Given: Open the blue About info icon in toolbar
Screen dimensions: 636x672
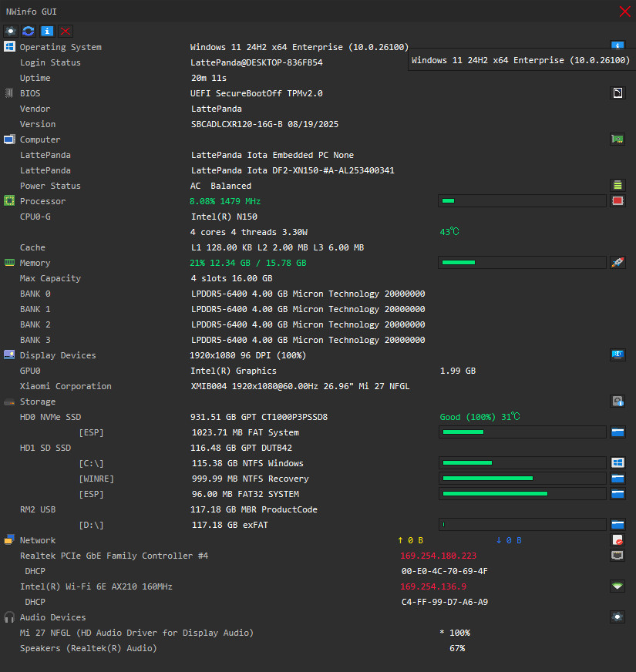Looking at the screenshot, I should click(x=47, y=31).
